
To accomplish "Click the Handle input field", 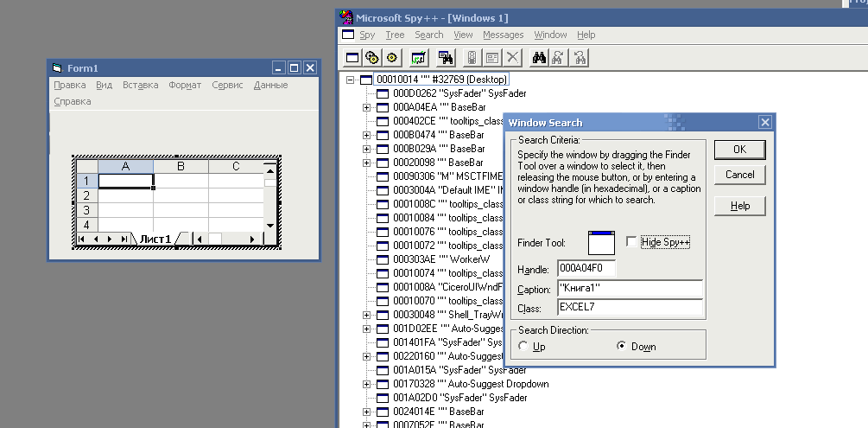I will click(586, 269).
